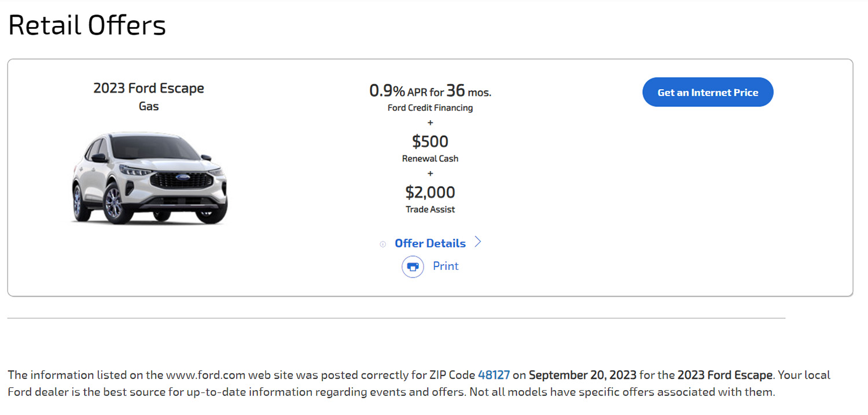The height and width of the screenshot is (415, 868).
Task: Click the printer icon in the circle
Action: 413,266
